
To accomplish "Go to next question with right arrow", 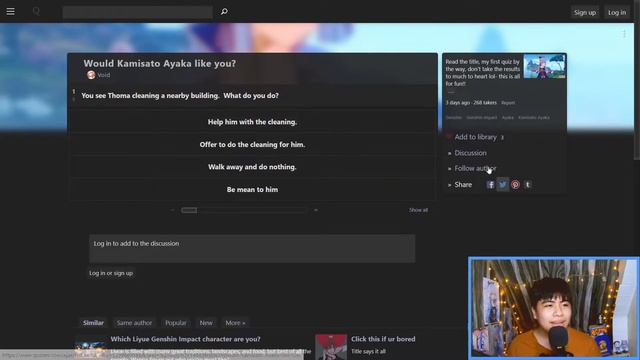I will pos(316,210).
